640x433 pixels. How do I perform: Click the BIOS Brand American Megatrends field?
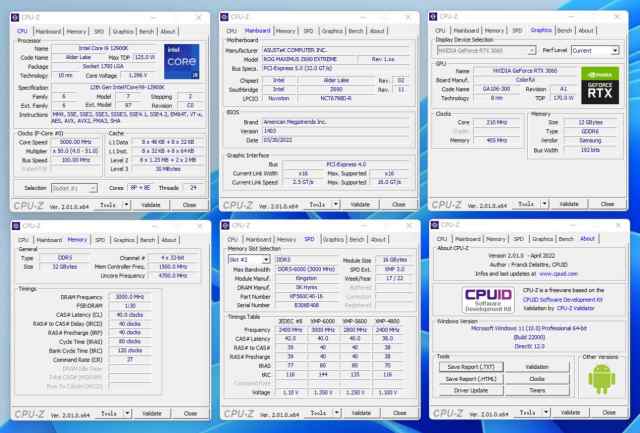(x=336, y=122)
